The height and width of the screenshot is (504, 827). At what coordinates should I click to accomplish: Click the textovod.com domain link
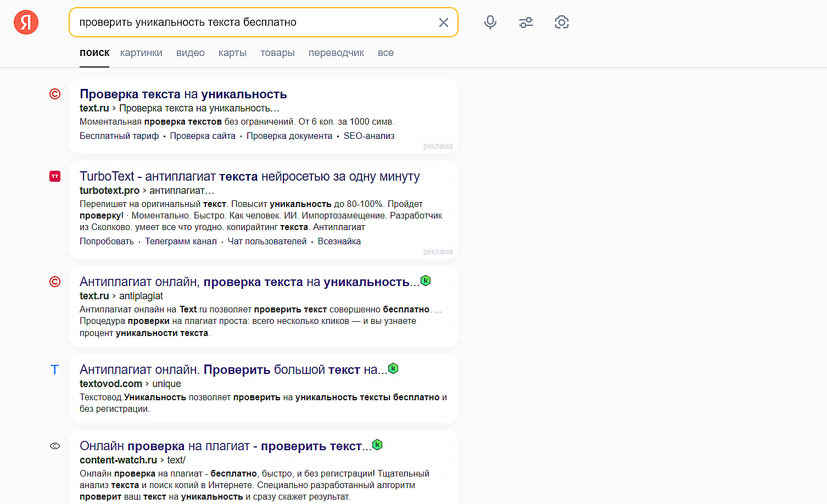point(111,384)
